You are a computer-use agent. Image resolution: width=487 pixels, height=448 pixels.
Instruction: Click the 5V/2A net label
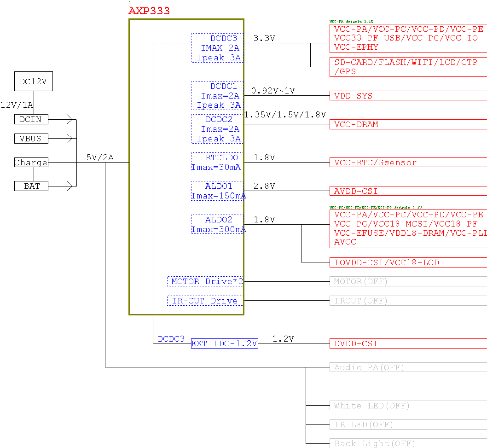100,157
